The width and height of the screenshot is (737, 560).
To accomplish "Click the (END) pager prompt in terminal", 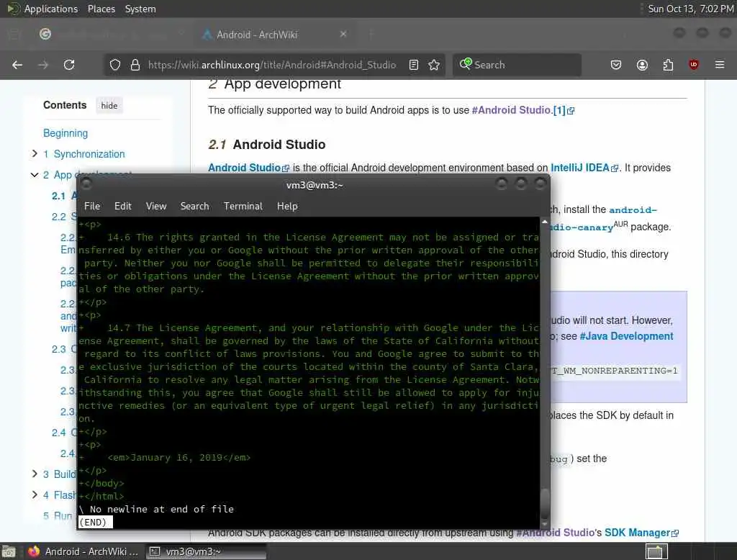I will coord(96,522).
